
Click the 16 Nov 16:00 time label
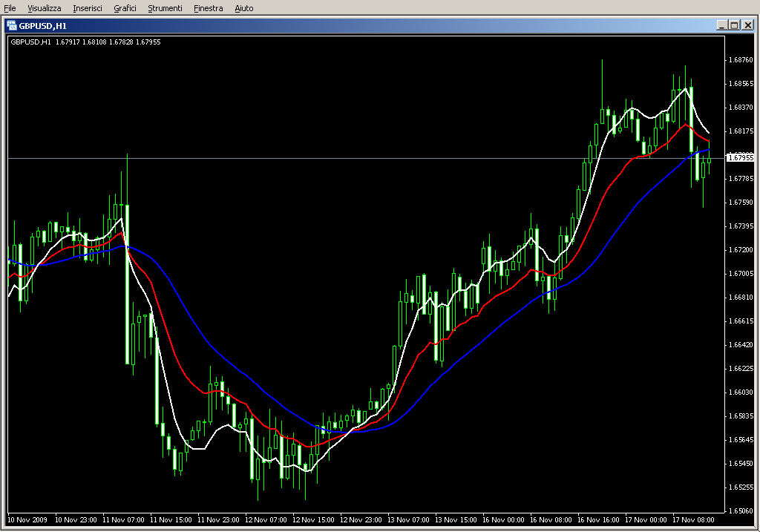tap(598, 520)
